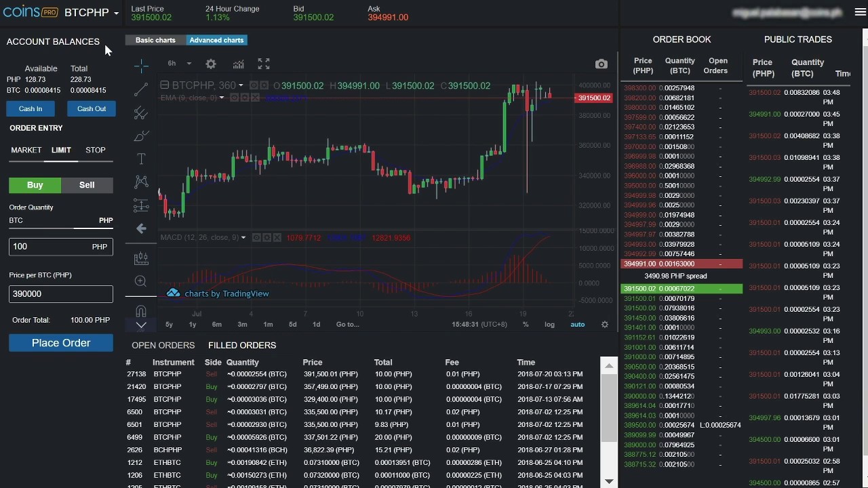Focus the Order Quantity input field
This screenshot has height=488, width=868.
point(61,247)
